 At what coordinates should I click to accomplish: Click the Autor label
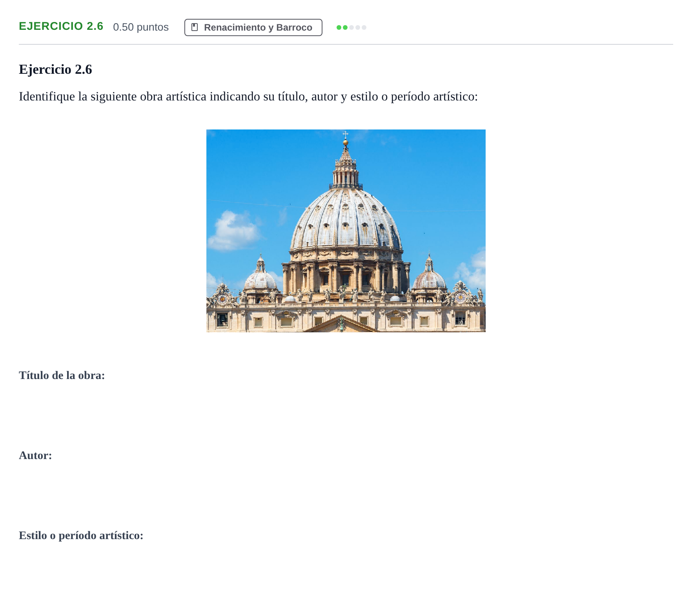click(35, 456)
